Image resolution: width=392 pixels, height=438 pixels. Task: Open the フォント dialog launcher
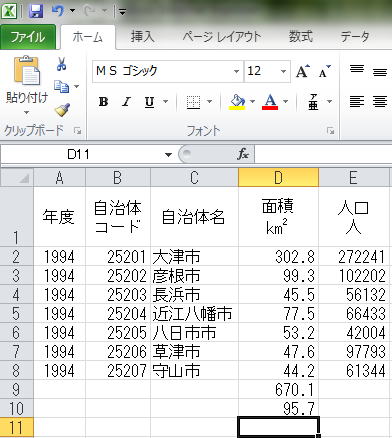(x=331, y=131)
